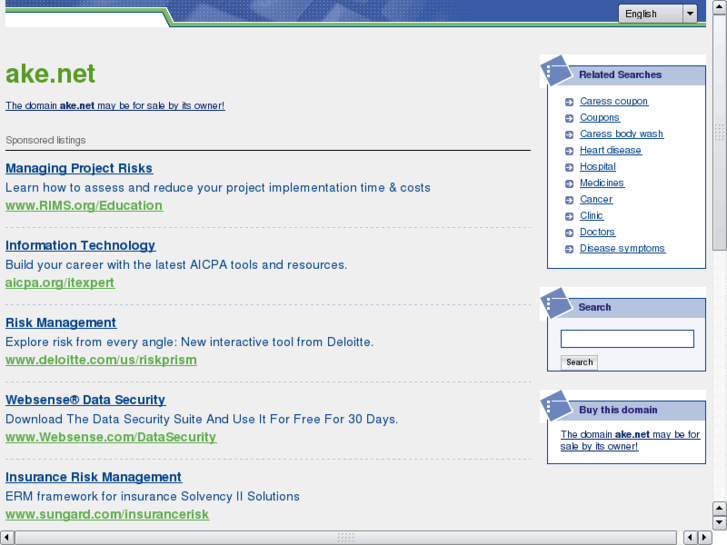This screenshot has height=545, width=727.
Task: Focus the sidebar search text field
Action: click(627, 339)
